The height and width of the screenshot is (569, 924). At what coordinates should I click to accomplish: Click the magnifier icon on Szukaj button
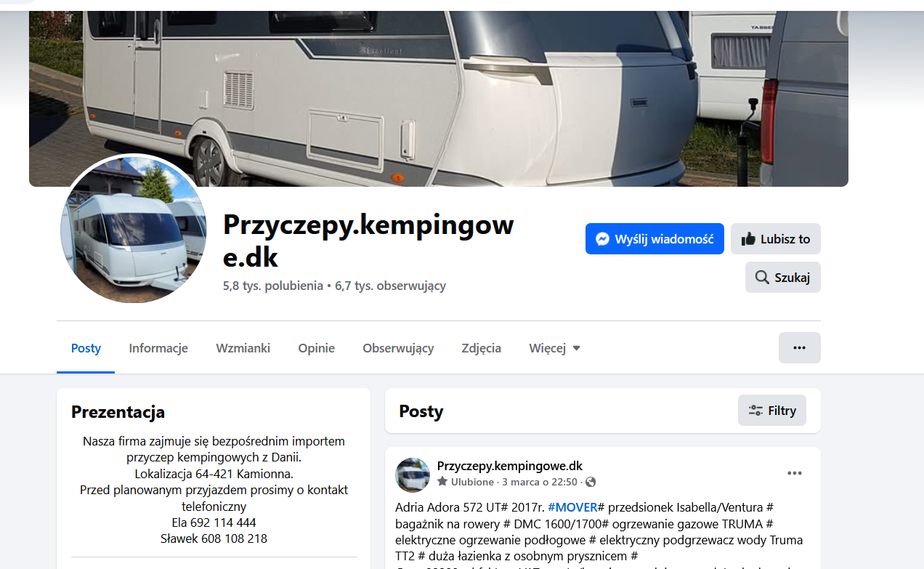click(x=762, y=278)
